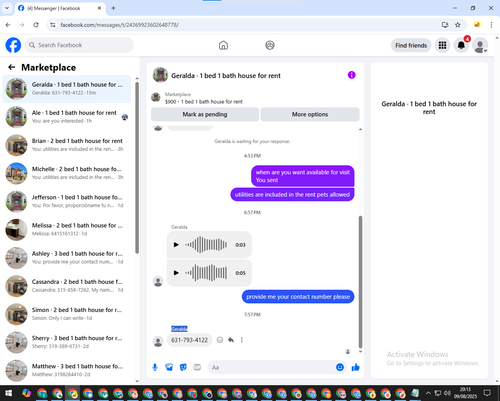This screenshot has height=401, width=500.
Task: Open the site information icon in the address bar
Action: [53, 25]
